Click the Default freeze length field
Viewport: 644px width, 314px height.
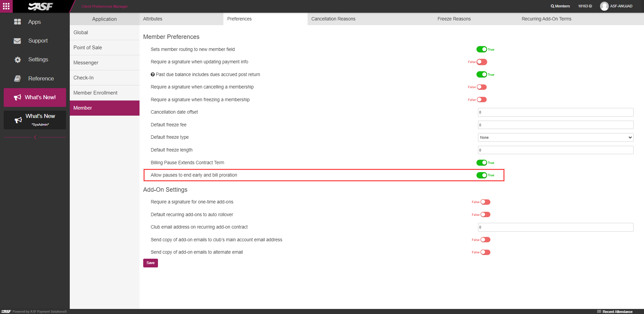(555, 150)
